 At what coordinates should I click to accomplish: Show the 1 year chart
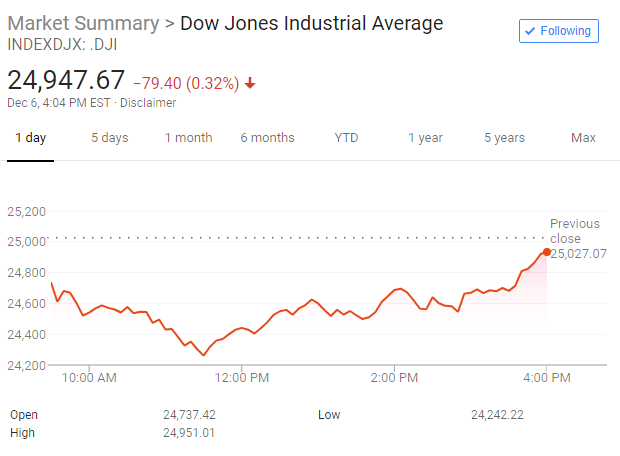point(425,138)
